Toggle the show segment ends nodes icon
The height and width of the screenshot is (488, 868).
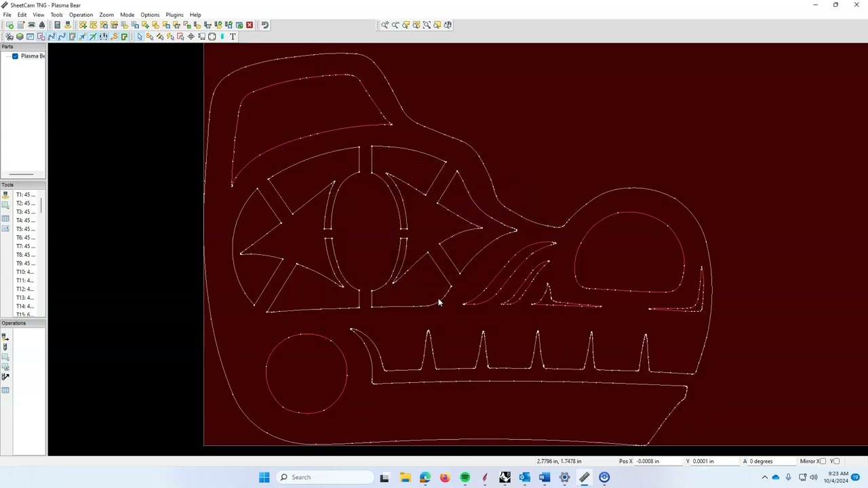click(51, 37)
